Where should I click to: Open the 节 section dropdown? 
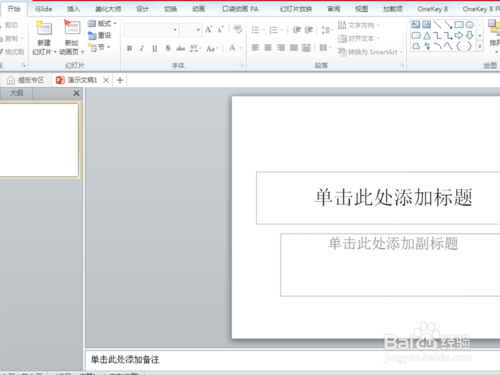tap(99, 47)
